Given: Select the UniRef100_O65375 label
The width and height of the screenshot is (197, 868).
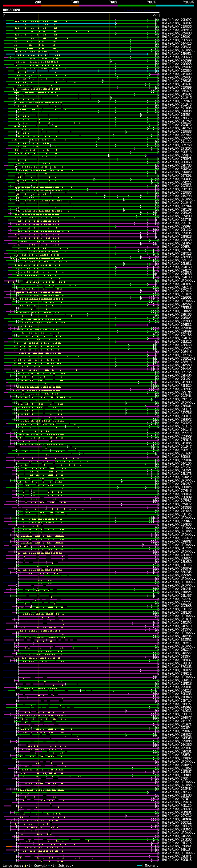Looking at the screenshot, I should pyautogui.click(x=177, y=91).
